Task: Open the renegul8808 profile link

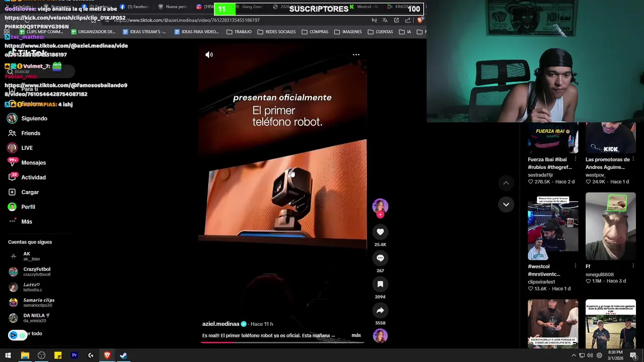Action: coord(599,275)
